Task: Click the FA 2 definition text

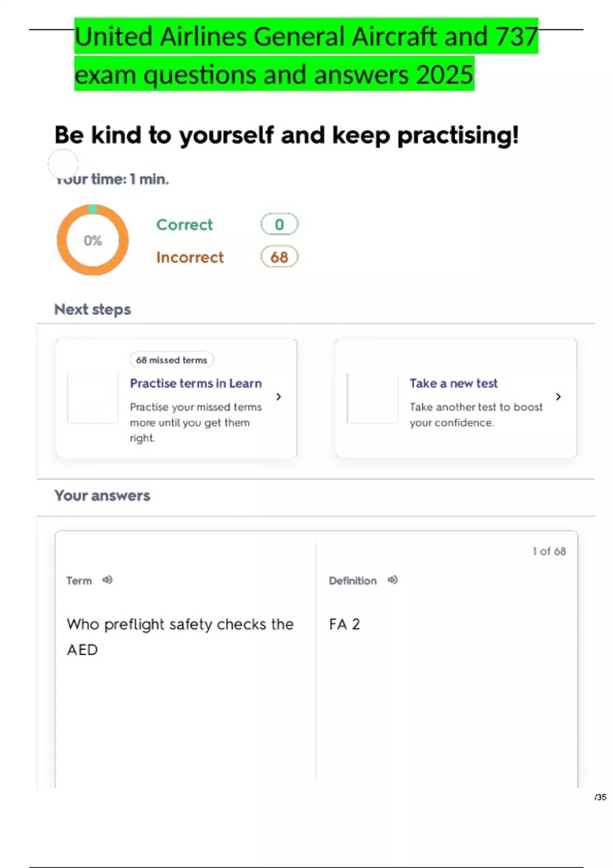Action: [x=344, y=624]
